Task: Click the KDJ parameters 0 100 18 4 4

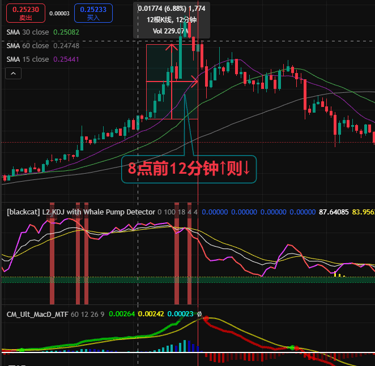Action: point(178,212)
